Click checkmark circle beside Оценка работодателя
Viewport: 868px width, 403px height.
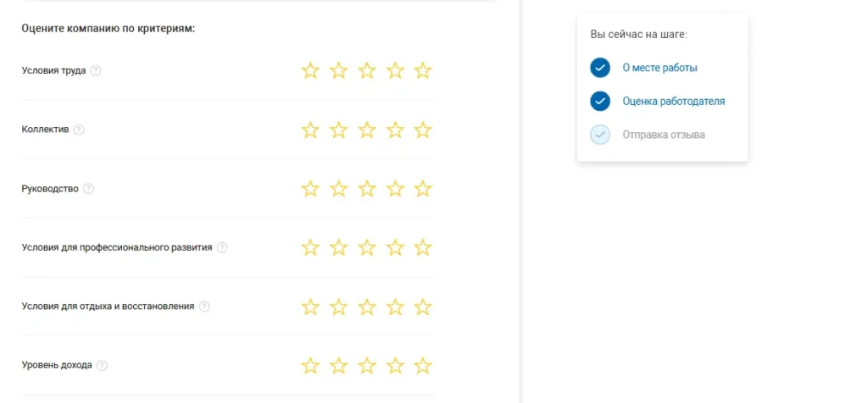pos(600,102)
